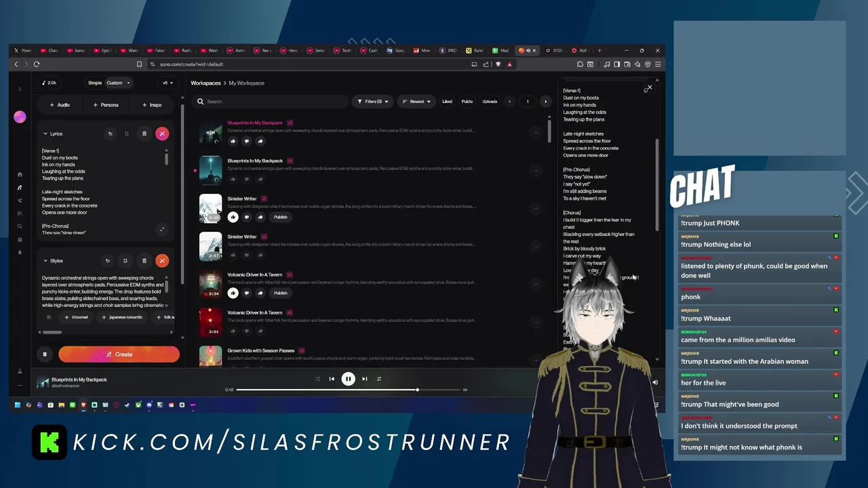This screenshot has width=868, height=488.
Task: Add an Inspo source
Action: coord(152,105)
